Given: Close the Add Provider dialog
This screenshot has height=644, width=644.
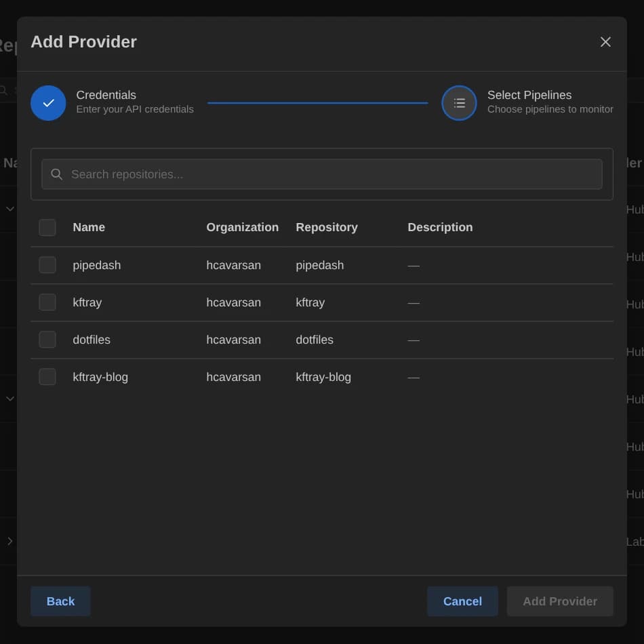Looking at the screenshot, I should (605, 42).
